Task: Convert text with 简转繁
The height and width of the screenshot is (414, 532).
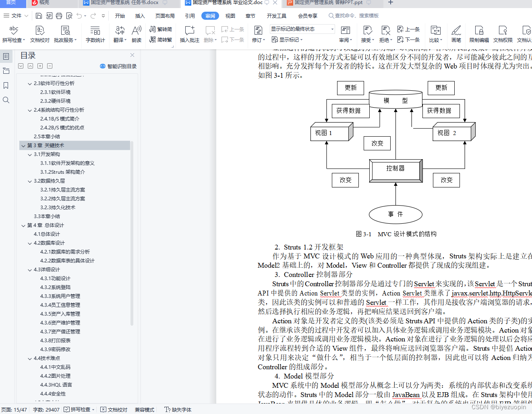Action: (161, 40)
